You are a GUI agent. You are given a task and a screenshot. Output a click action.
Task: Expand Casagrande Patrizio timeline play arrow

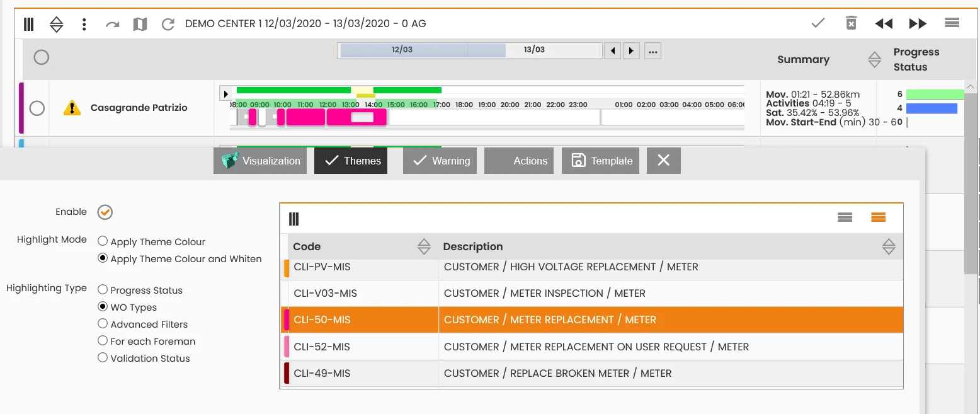(225, 94)
